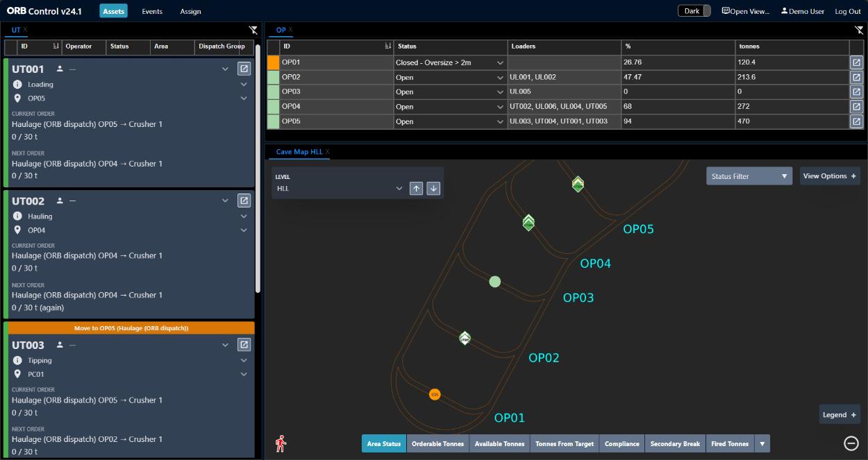868x460 pixels.
Task: Click UT panel vertical scrollbar
Action: 259,168
